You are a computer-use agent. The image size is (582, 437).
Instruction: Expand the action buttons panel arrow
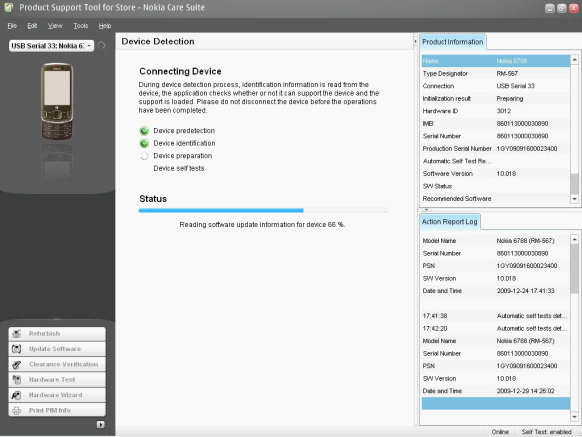[x=101, y=424]
